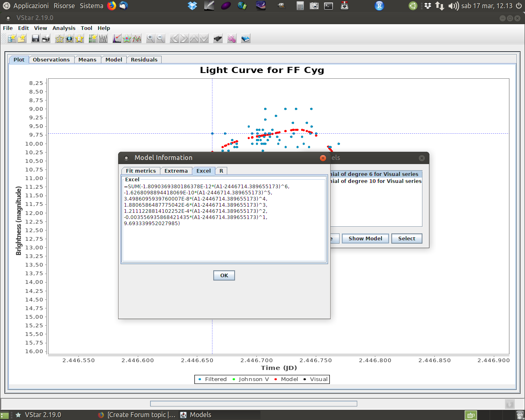Click the zoom out magnifier icon
The image size is (525, 420).
click(160, 39)
